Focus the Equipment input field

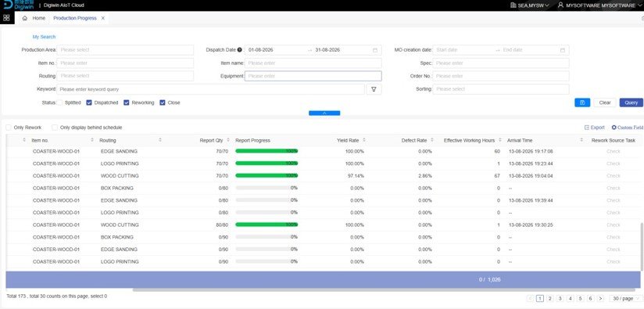(313, 76)
